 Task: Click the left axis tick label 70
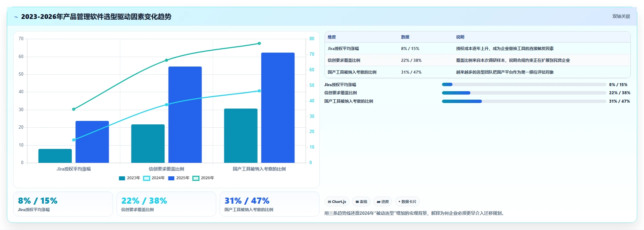point(21,39)
